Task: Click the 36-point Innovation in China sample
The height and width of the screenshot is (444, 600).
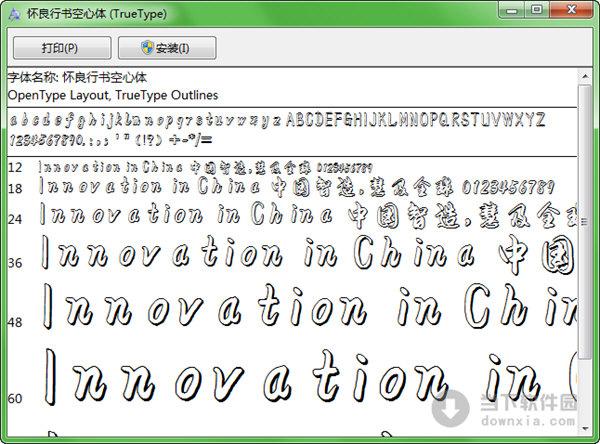Action: pyautogui.click(x=307, y=253)
